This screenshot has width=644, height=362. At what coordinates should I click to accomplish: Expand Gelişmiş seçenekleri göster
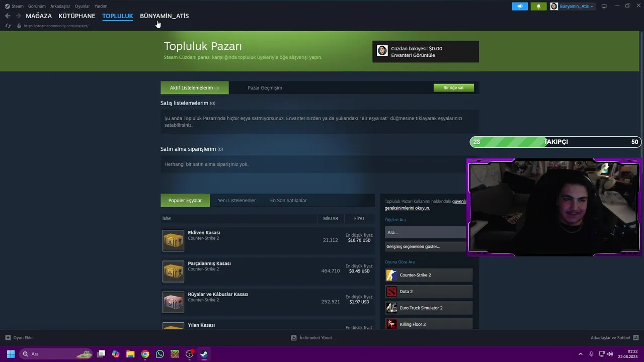pos(426,246)
